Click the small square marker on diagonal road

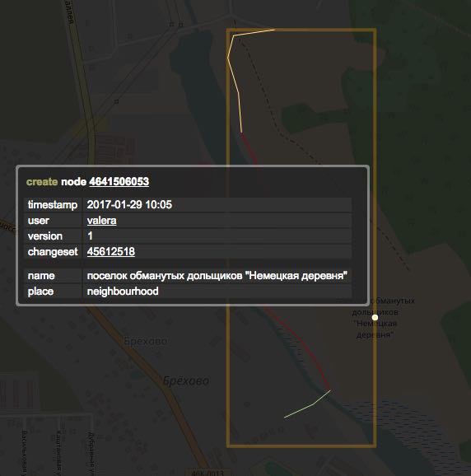116,101
